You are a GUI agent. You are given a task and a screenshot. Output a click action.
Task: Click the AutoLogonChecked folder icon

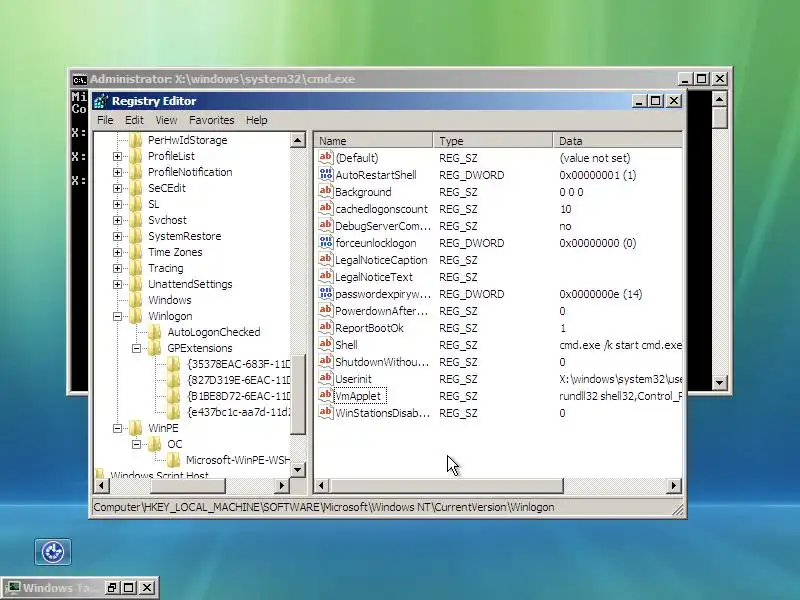pyautogui.click(x=155, y=332)
